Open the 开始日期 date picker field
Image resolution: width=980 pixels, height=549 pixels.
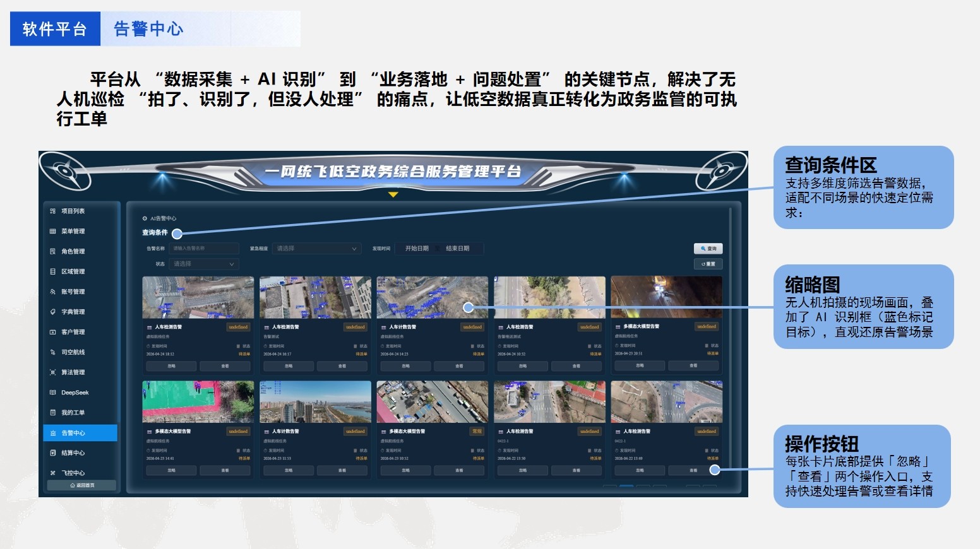click(417, 249)
